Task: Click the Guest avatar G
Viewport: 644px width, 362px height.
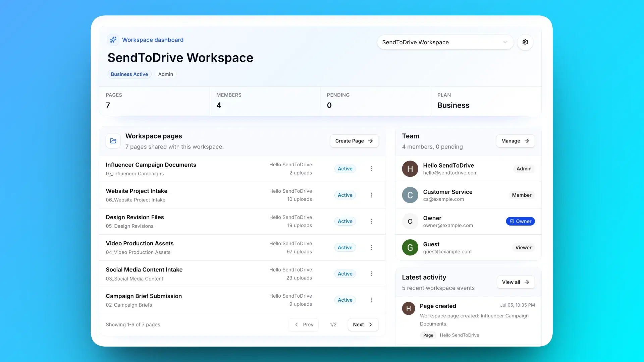Action: 410,247
